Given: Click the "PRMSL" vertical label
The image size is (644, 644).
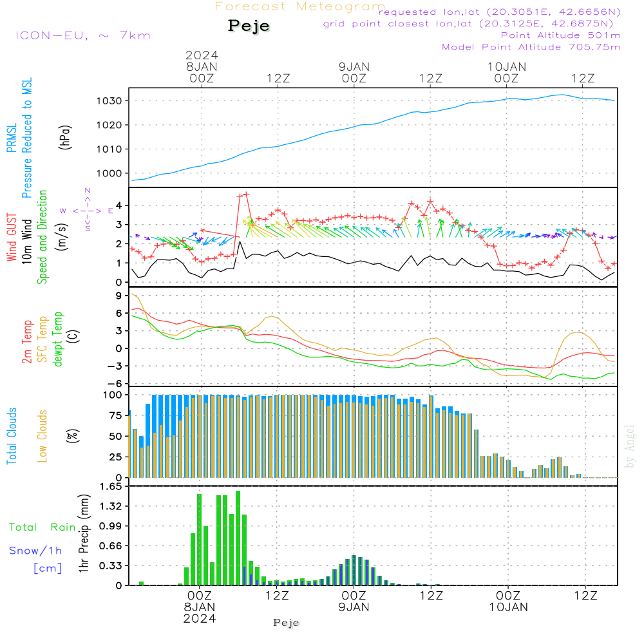Looking at the screenshot, I should tap(12, 138).
